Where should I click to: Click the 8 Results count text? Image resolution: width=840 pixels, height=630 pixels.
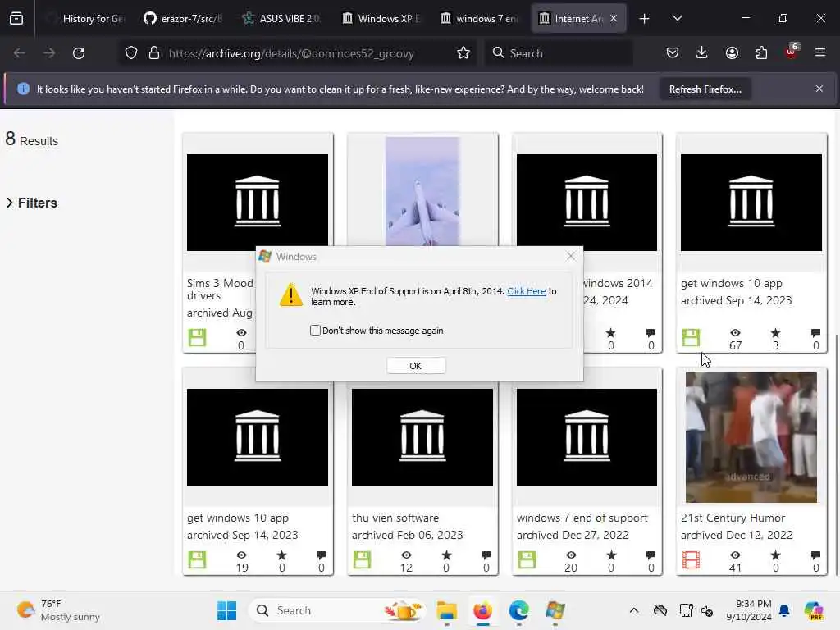point(32,139)
